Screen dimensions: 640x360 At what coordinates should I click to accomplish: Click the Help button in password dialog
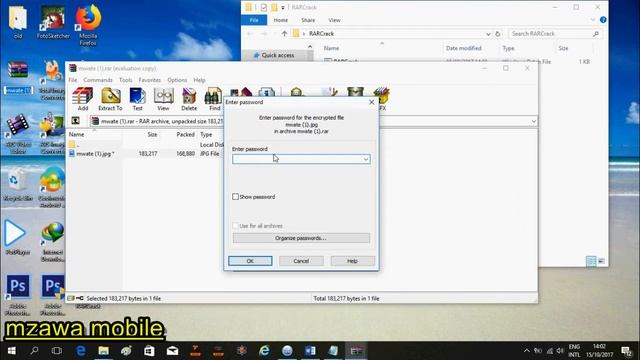click(x=352, y=261)
